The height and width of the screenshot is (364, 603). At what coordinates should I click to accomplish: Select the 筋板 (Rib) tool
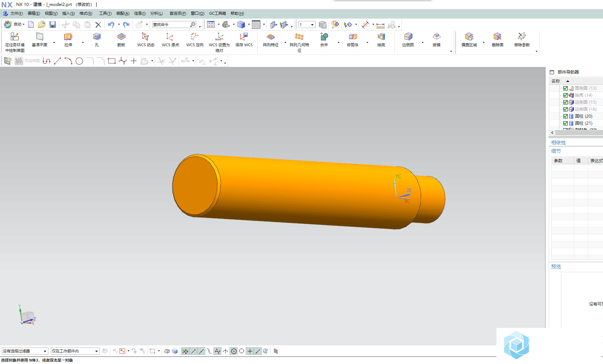121,40
